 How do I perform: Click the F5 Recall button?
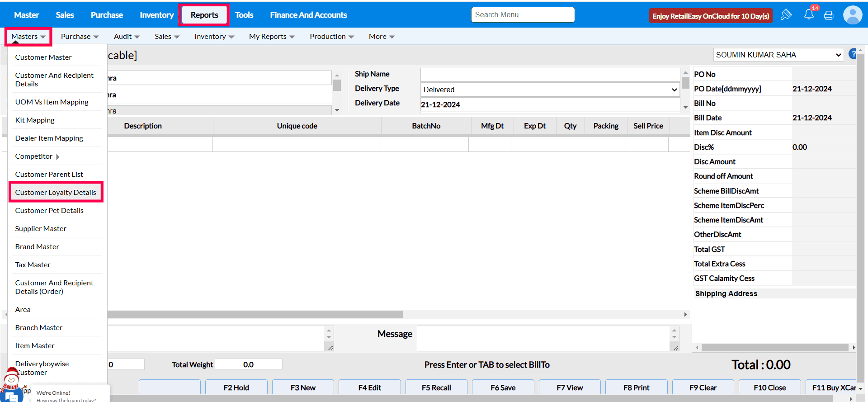pyautogui.click(x=436, y=388)
